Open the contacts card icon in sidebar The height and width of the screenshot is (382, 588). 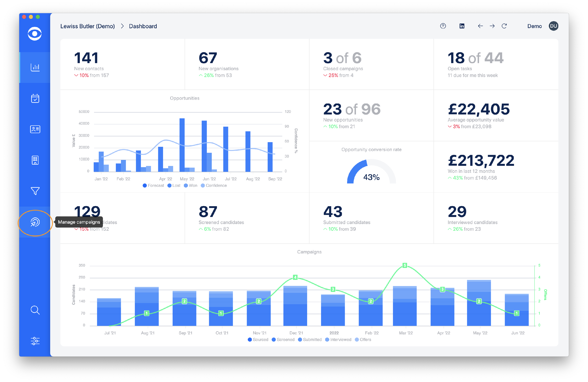tap(35, 129)
